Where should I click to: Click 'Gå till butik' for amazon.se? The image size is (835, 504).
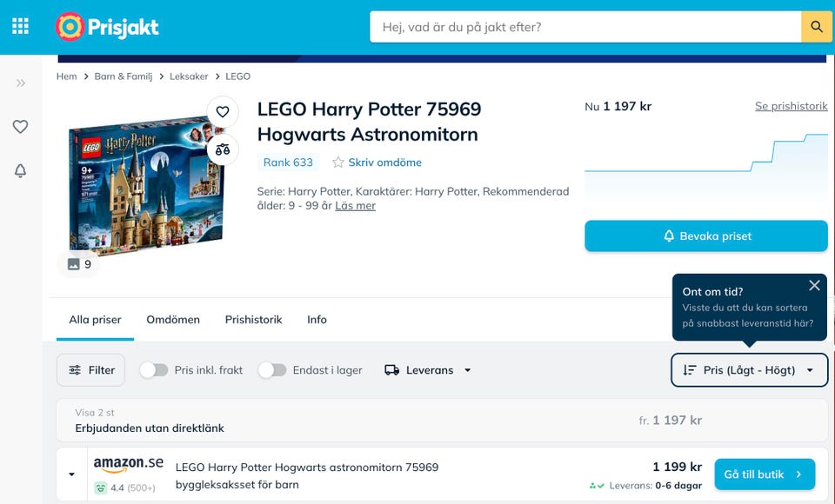pos(764,474)
